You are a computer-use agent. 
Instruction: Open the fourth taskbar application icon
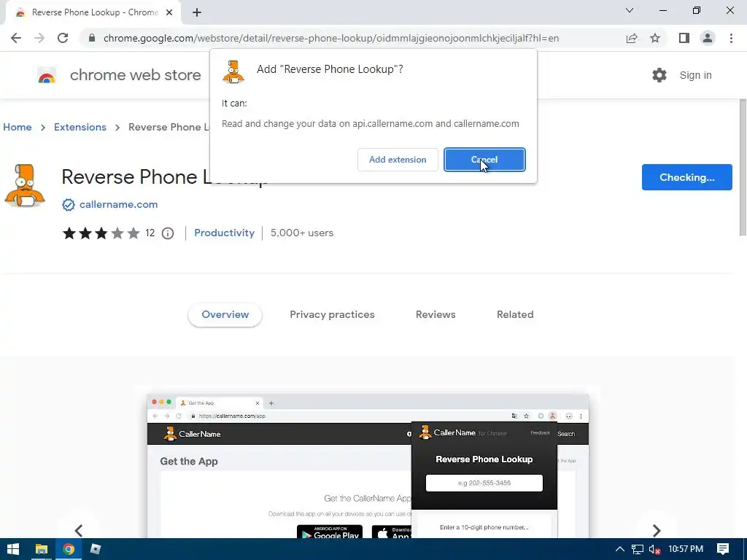(96, 549)
